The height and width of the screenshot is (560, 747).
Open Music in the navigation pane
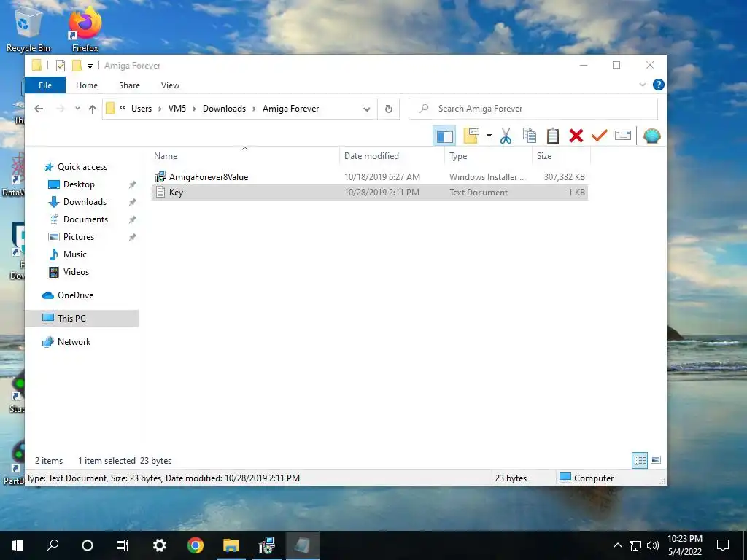pos(75,254)
